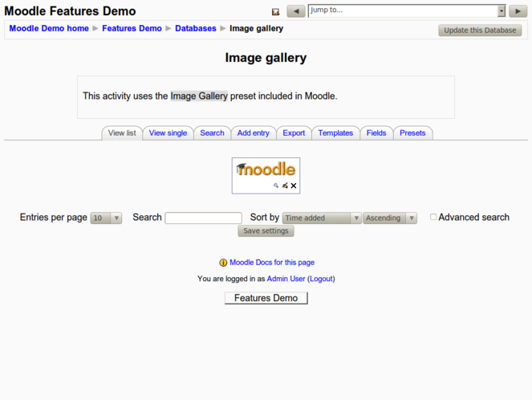Click the magnifier view icon under the Moodle image
The image size is (532, 400).
click(276, 186)
